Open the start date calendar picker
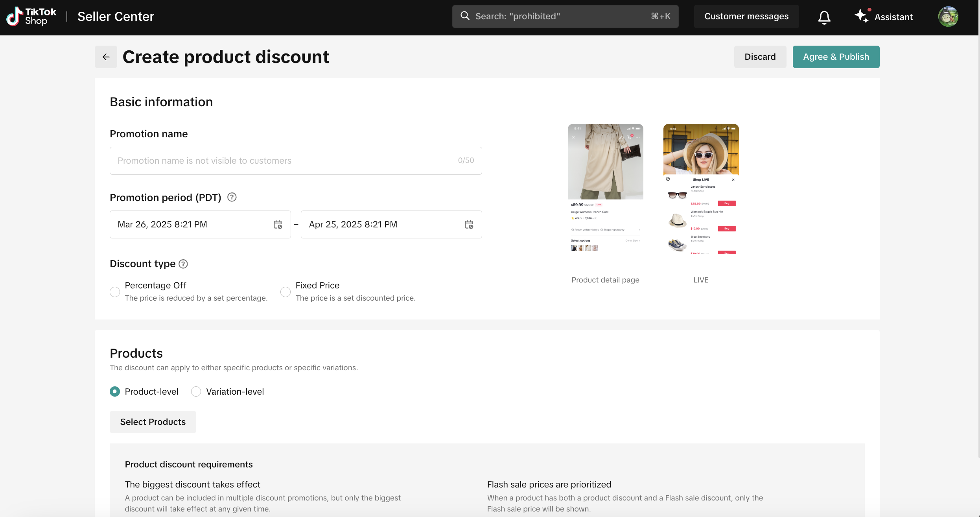980x517 pixels. click(x=278, y=225)
